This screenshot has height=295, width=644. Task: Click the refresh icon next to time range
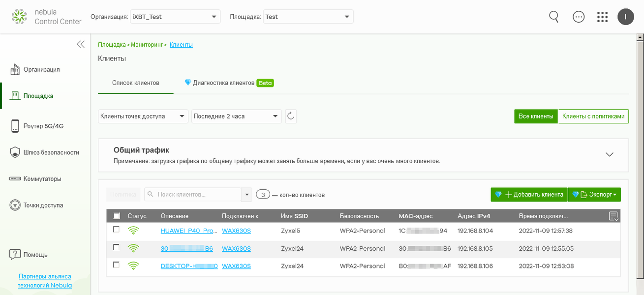pos(291,117)
